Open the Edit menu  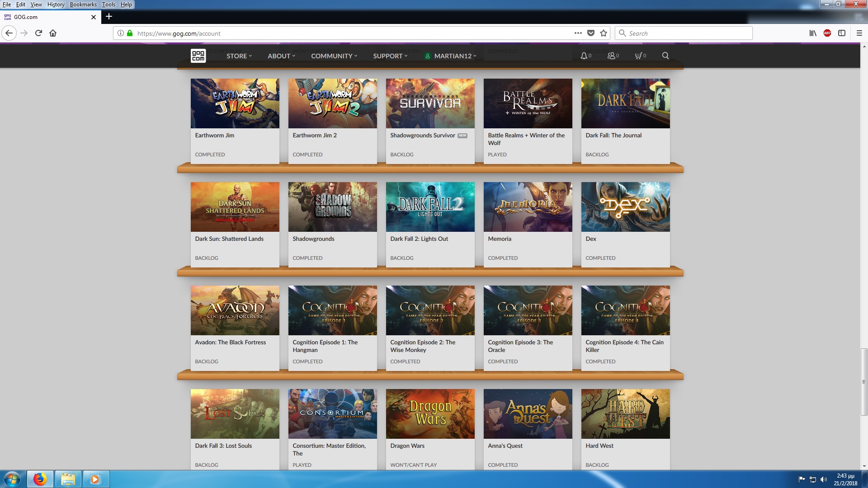[21, 5]
